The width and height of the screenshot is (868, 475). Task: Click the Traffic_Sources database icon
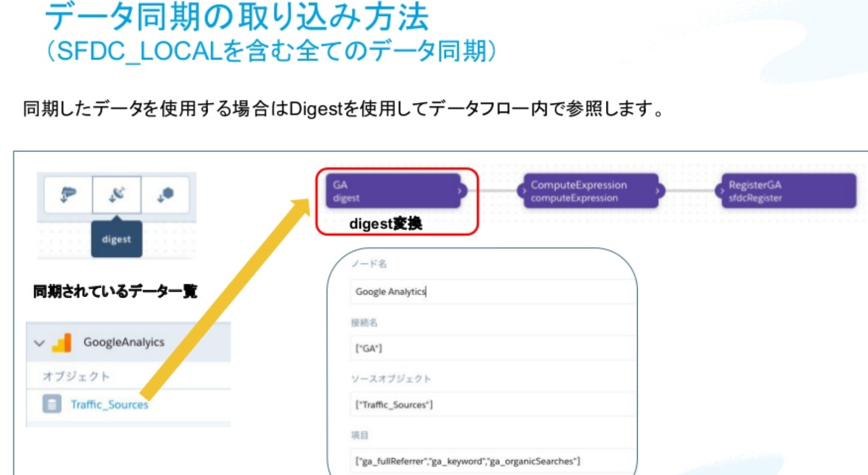[52, 404]
